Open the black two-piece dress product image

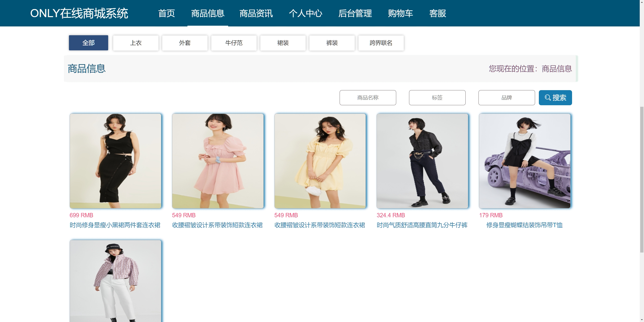[x=115, y=161]
